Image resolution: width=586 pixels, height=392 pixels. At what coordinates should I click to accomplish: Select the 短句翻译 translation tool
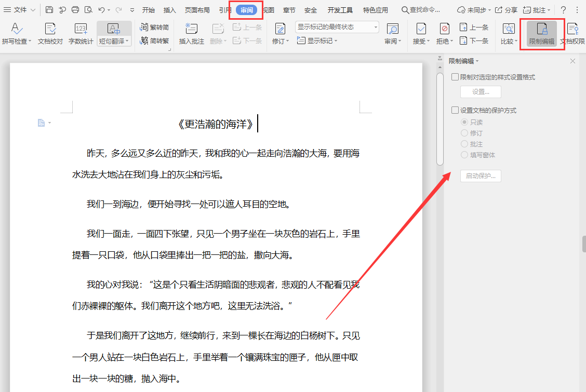click(x=113, y=33)
